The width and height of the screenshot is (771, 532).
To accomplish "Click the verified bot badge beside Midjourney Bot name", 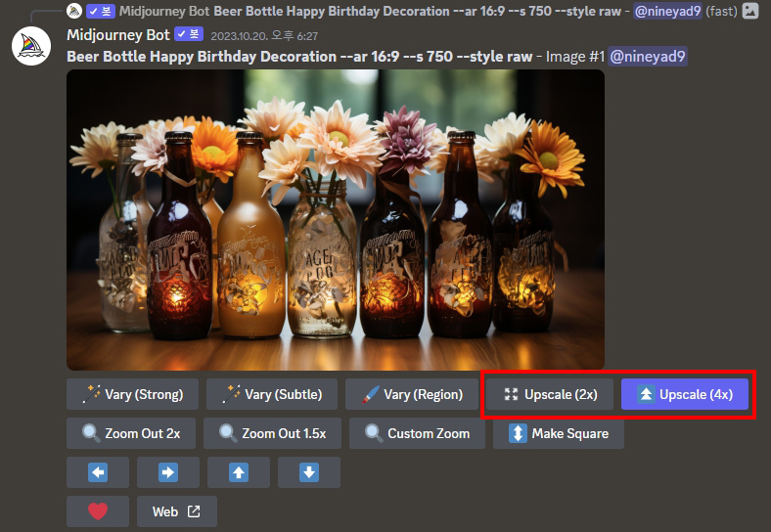I will [189, 34].
